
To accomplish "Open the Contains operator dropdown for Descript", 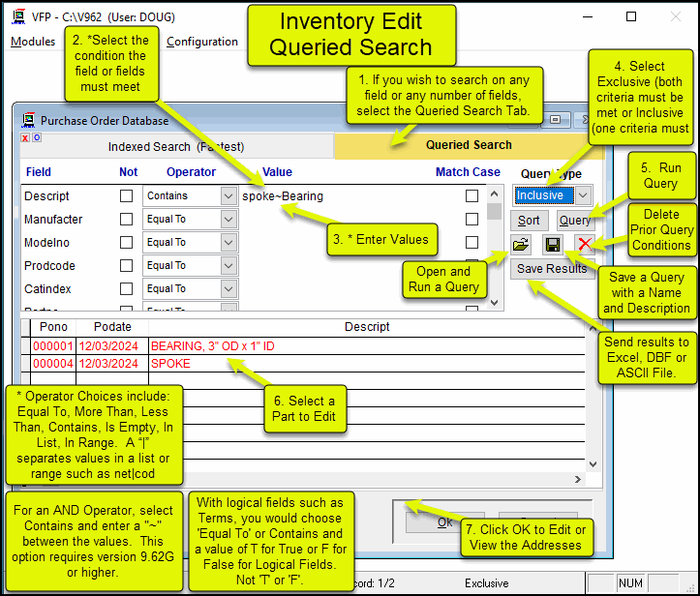I will (x=228, y=195).
